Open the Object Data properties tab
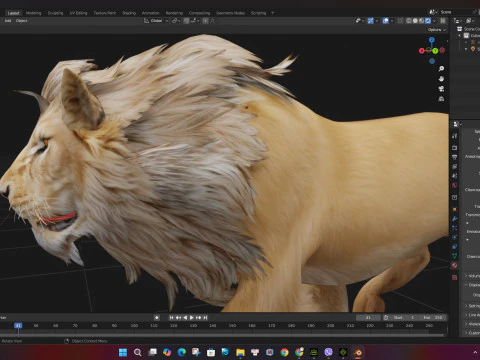This screenshot has width=480, height=360. pyautogui.click(x=455, y=256)
